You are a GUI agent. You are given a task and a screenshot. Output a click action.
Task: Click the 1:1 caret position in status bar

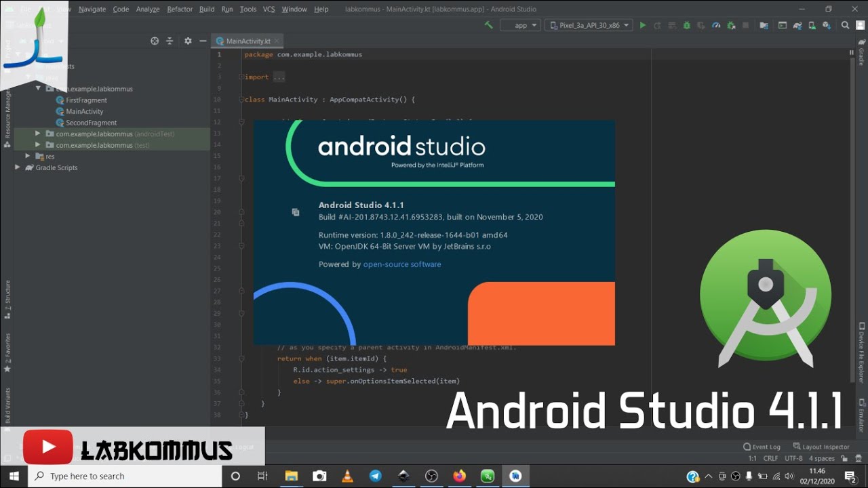752,458
